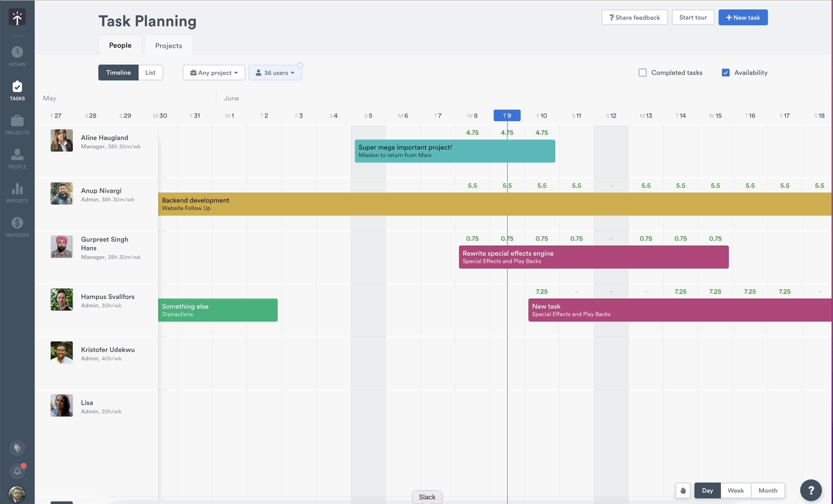This screenshot has height=504, width=833.
Task: Switch to the Projects tab
Action: 168,45
